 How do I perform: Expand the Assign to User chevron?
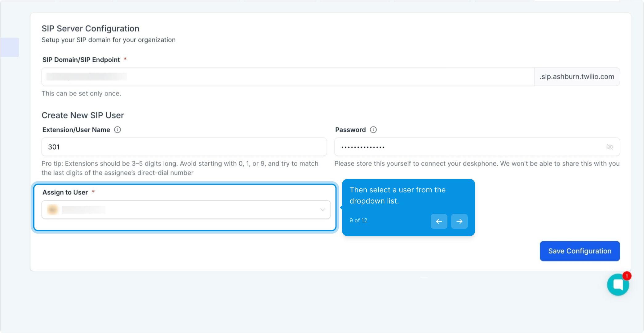pos(322,210)
